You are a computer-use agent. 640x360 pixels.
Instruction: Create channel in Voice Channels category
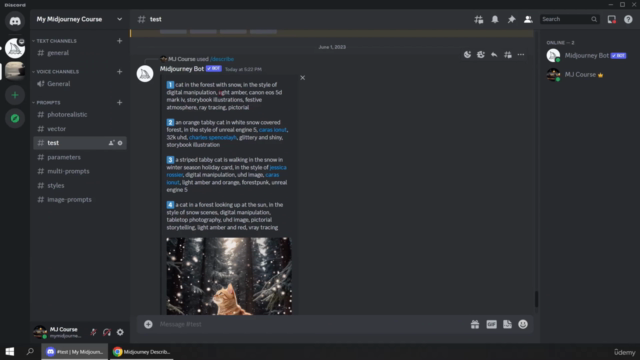click(x=120, y=71)
